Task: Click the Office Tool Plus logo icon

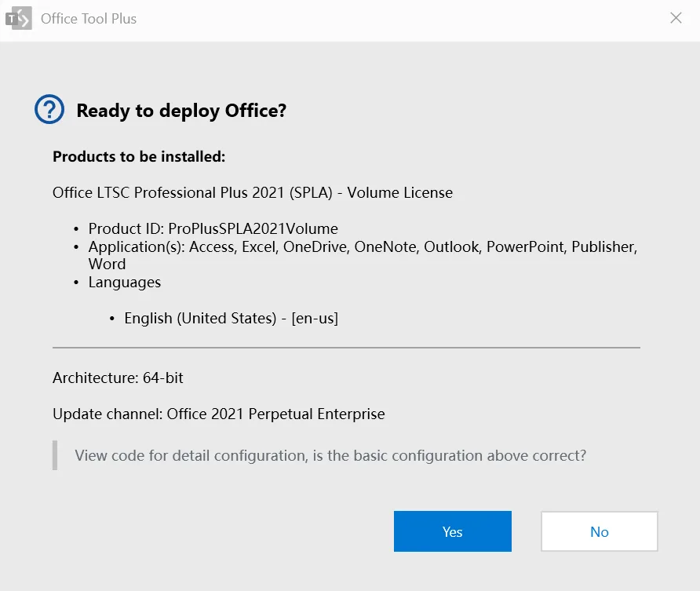Action: [19, 18]
